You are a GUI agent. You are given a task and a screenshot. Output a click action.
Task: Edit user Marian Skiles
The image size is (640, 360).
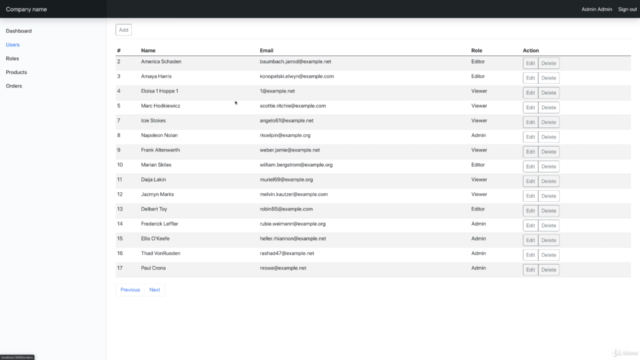pos(530,167)
